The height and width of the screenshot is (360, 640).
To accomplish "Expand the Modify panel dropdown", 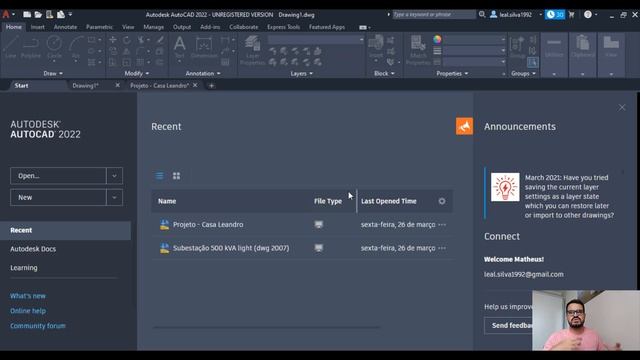I will [137, 73].
